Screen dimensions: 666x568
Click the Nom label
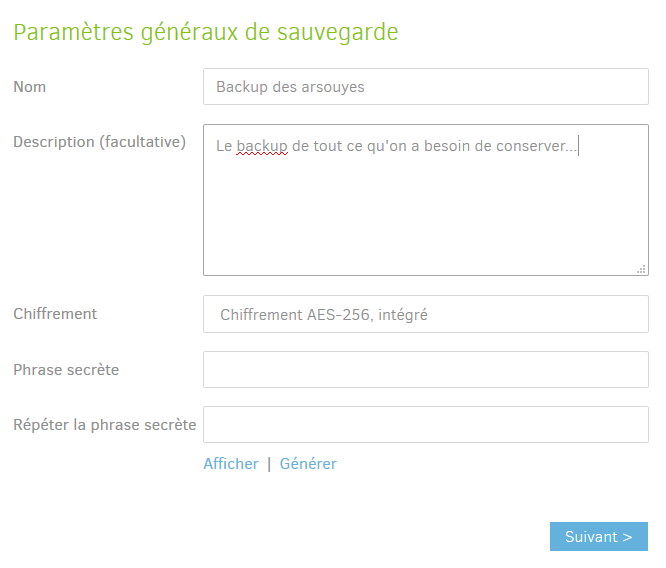[30, 87]
